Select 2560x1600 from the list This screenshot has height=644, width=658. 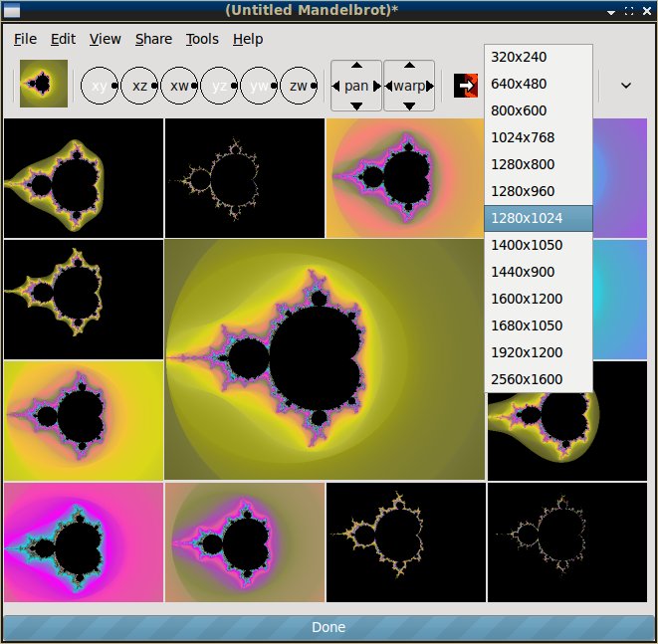(x=539, y=379)
